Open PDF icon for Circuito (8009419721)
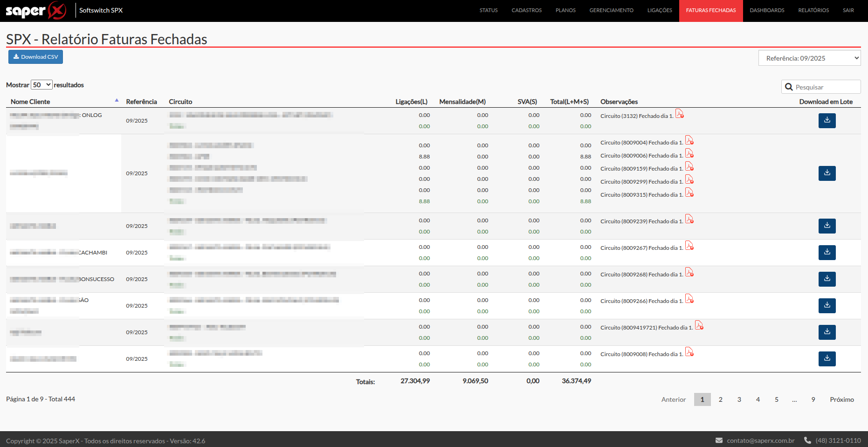Viewport: 868px width, 447px height. coord(699,325)
